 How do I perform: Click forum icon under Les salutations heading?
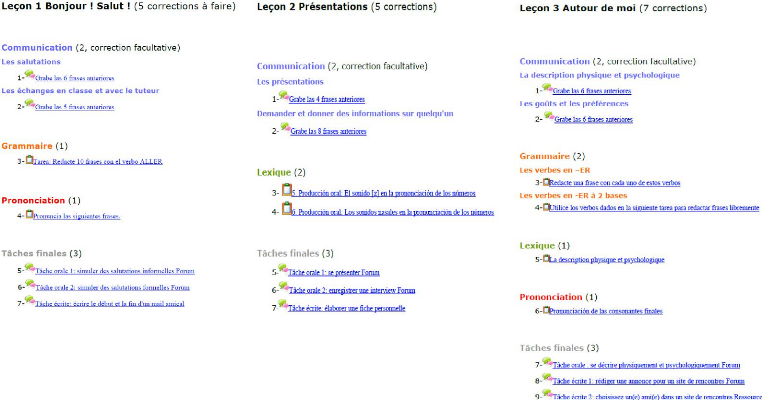[30, 75]
